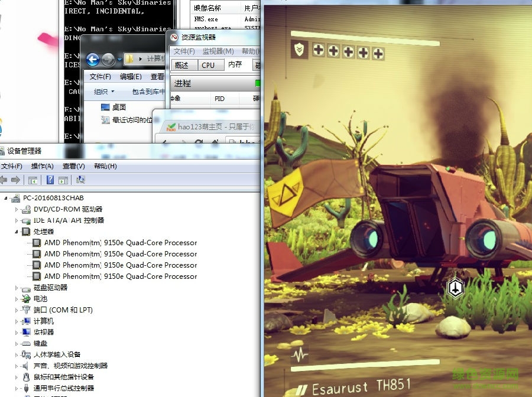Click the 进程 section header in Resource Monitor
This screenshot has width=532, height=397.
(215, 83)
